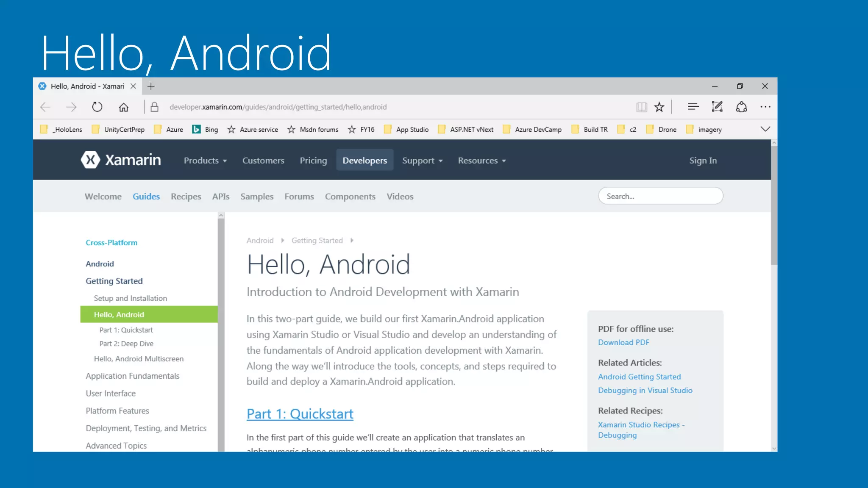This screenshot has width=868, height=488.
Task: Open ASP.NET vNext favorites folder
Action: [465, 130]
